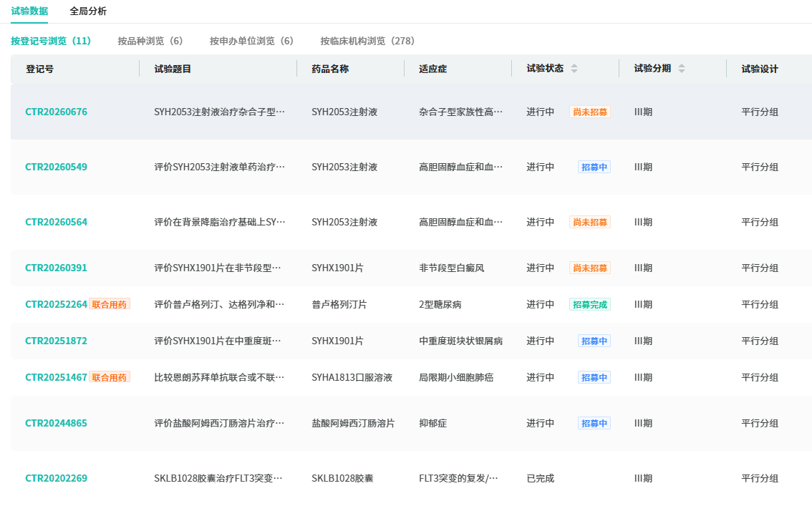
Task: Click the 登记号 column header
Action: coord(40,69)
